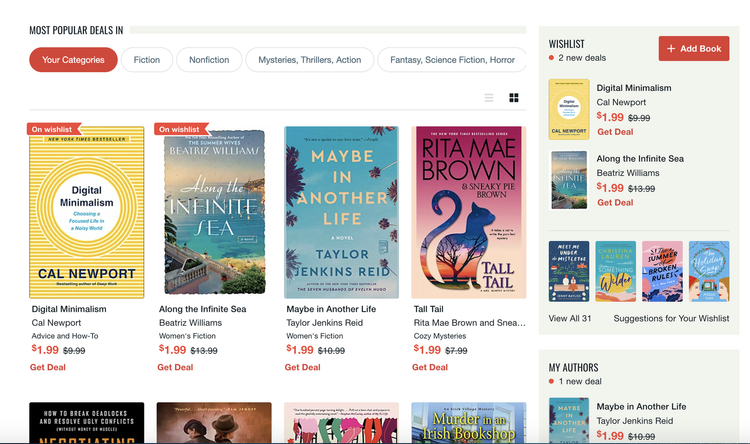Open wishlist Beatriz Williams author link
Image resolution: width=750 pixels, height=444 pixels.
628,173
